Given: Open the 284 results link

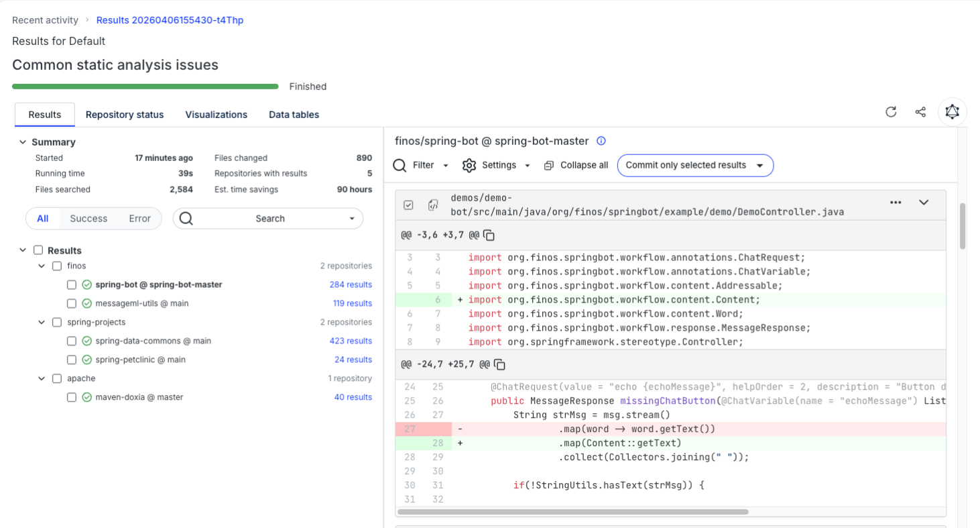Looking at the screenshot, I should tap(351, 284).
